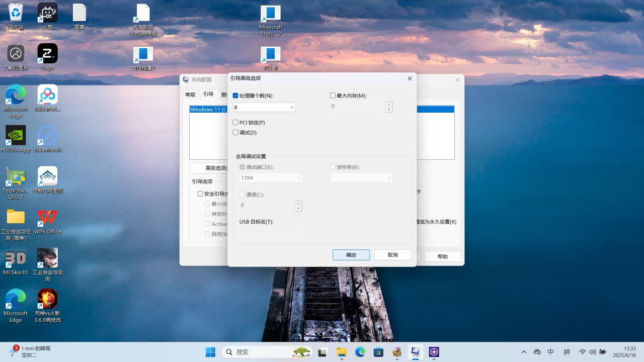Open the cloud sync status tray icon

(537, 352)
